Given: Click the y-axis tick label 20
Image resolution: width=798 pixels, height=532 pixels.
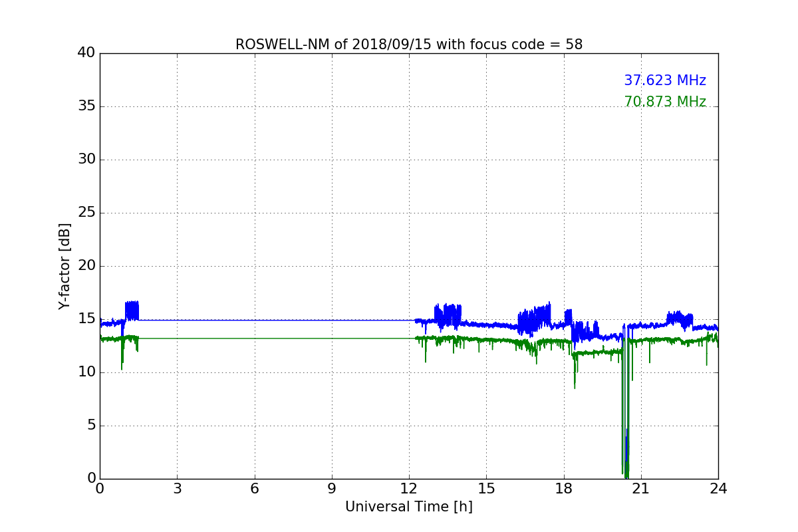Looking at the screenshot, I should (86, 266).
